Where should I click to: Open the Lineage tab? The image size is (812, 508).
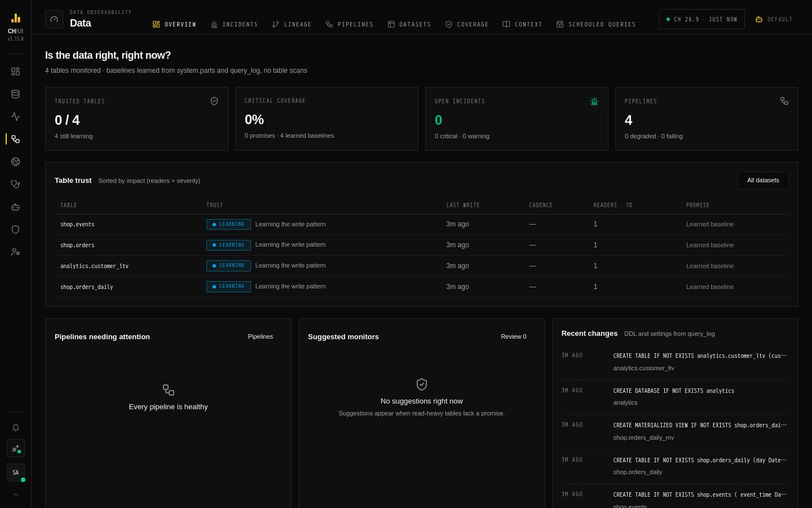(x=292, y=24)
